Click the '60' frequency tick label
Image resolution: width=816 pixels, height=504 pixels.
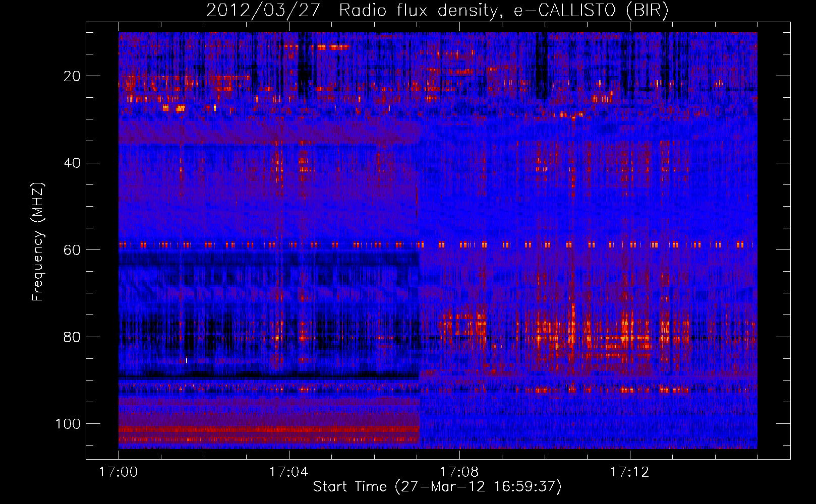point(72,250)
